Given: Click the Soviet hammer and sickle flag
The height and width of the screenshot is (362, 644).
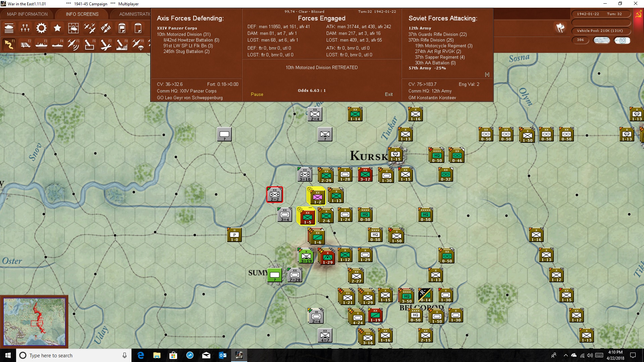Looking at the screenshot, I should pyautogui.click(x=638, y=14).
